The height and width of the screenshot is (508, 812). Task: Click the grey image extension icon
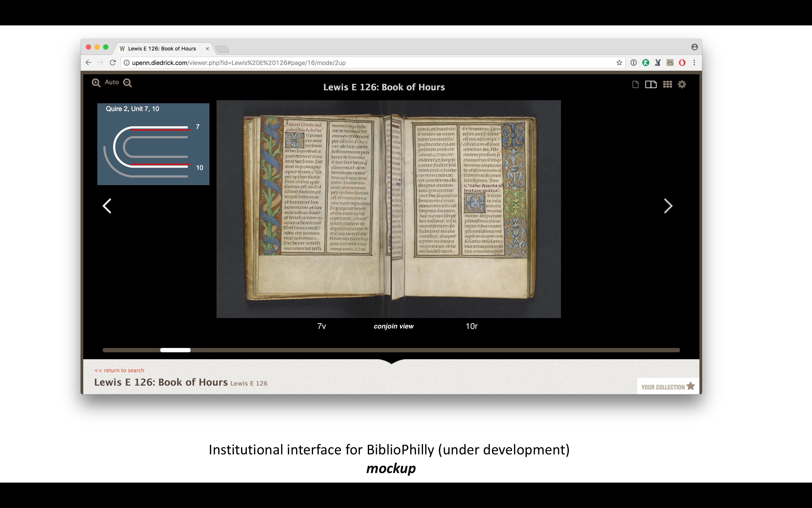[x=670, y=62]
